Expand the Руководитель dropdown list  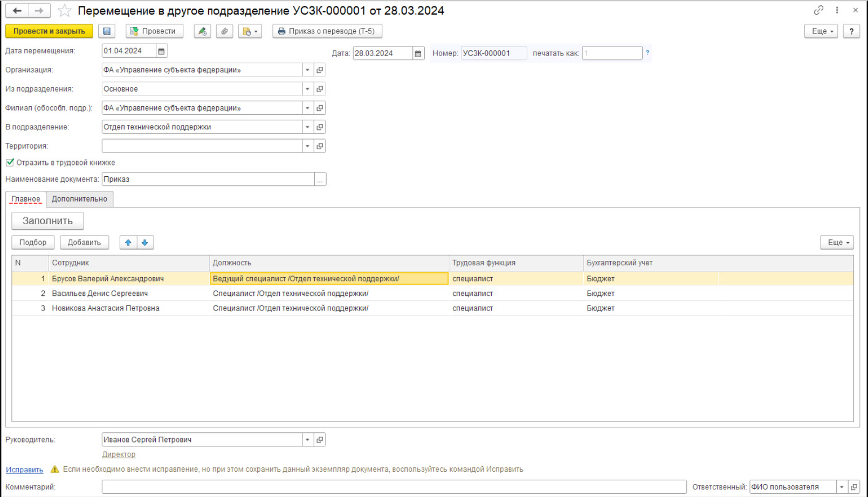pos(307,440)
